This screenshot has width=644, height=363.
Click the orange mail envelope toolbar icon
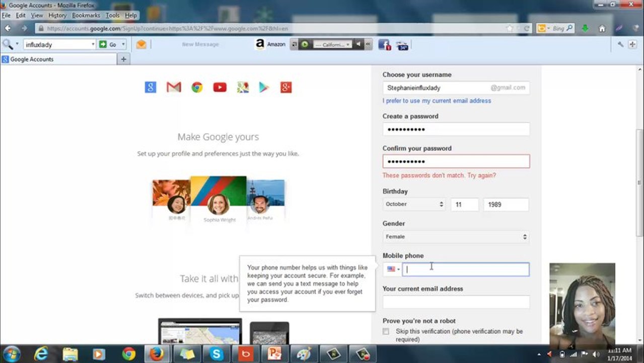coord(141,44)
